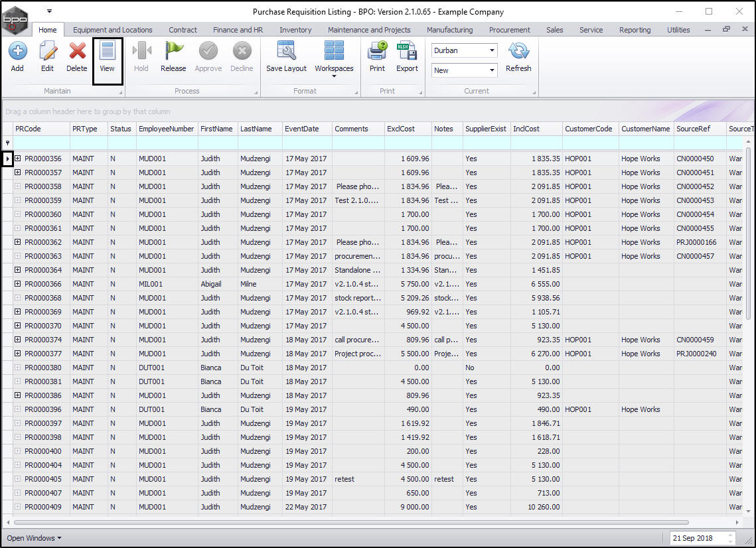The height and width of the screenshot is (548, 756).
Task: Click the red Delete icon
Action: coord(77,52)
